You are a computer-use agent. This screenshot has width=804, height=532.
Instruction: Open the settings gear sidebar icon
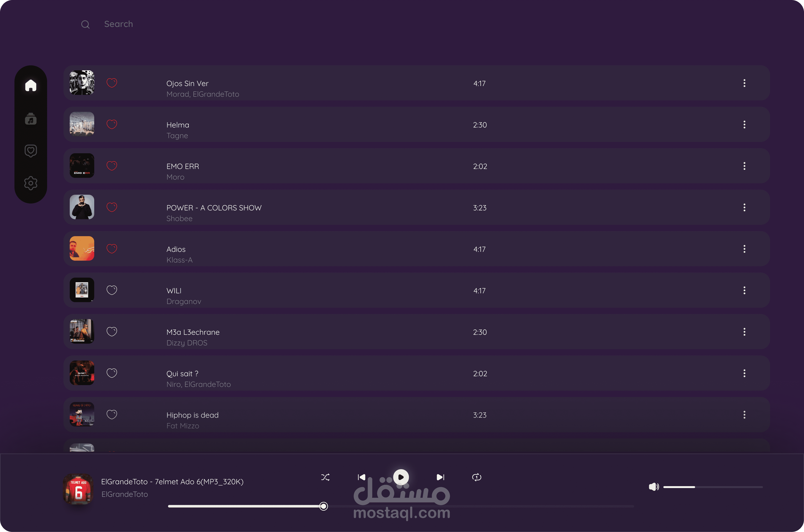coord(31,183)
